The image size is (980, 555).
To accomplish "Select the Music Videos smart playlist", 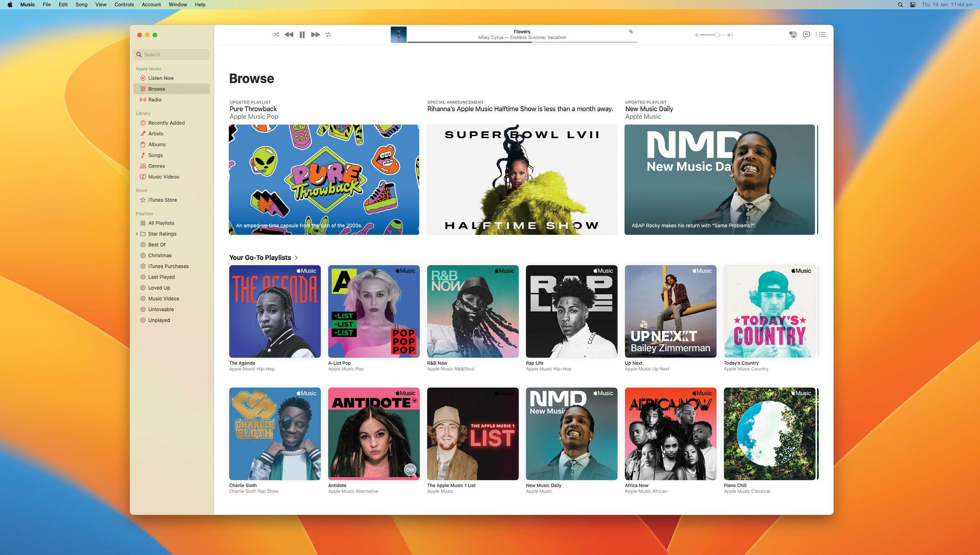I will click(171, 299).
